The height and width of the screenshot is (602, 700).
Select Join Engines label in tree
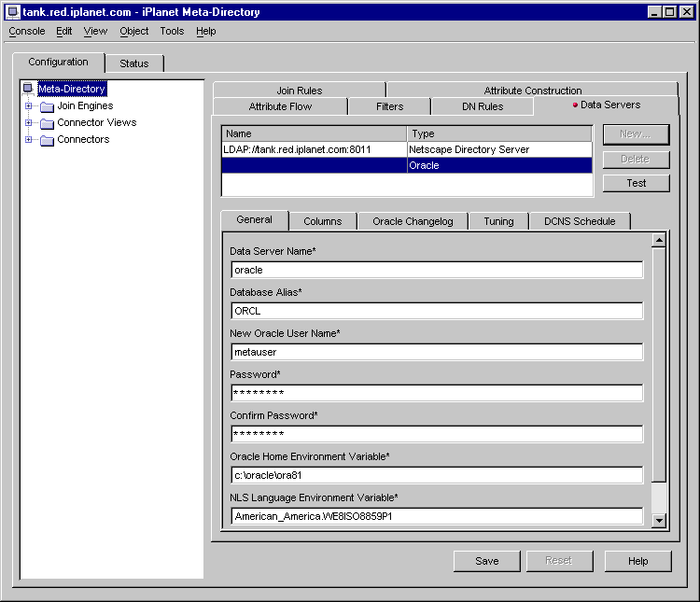(x=85, y=105)
